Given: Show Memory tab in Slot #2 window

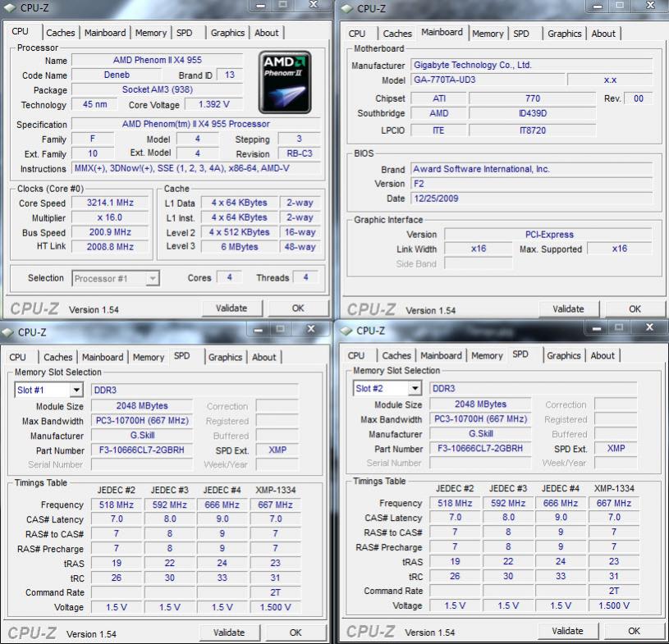Looking at the screenshot, I should (487, 356).
